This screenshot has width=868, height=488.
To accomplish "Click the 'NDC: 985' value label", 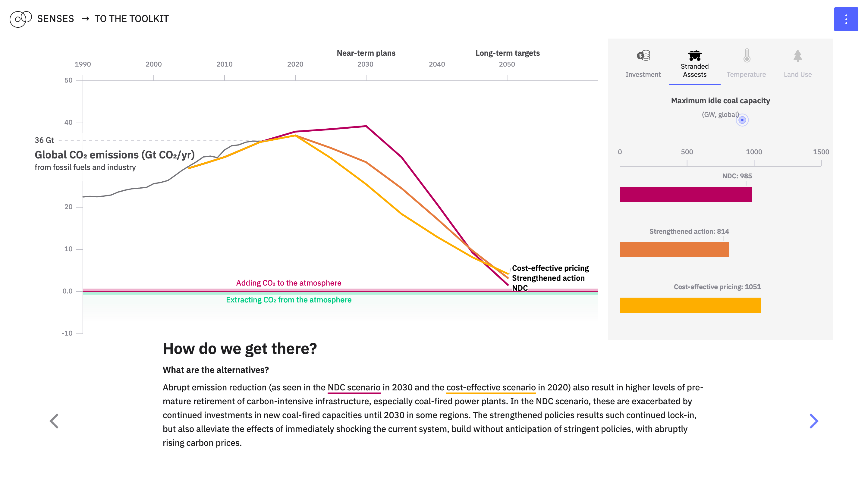I will (737, 176).
